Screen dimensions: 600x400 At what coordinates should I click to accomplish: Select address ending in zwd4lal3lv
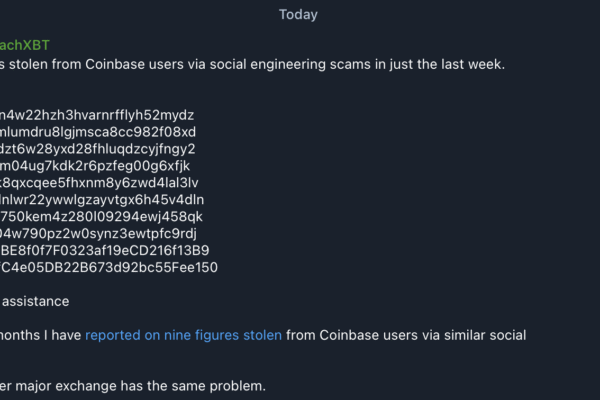click(x=99, y=183)
